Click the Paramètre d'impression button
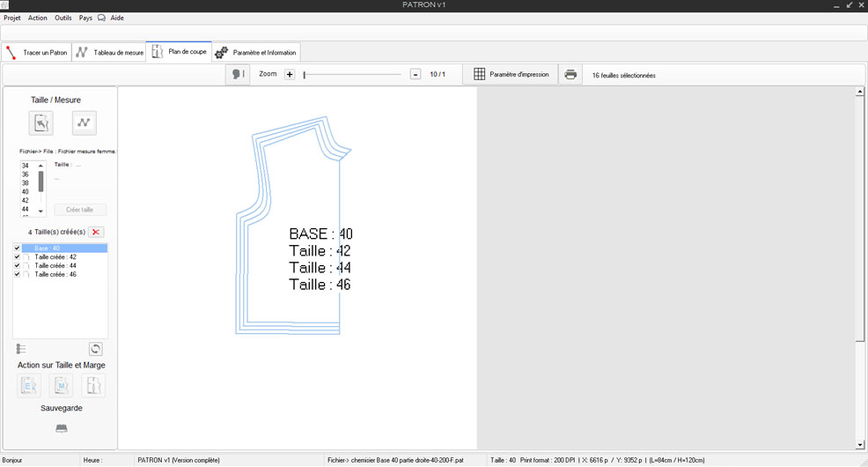This screenshot has width=868, height=467. (511, 75)
